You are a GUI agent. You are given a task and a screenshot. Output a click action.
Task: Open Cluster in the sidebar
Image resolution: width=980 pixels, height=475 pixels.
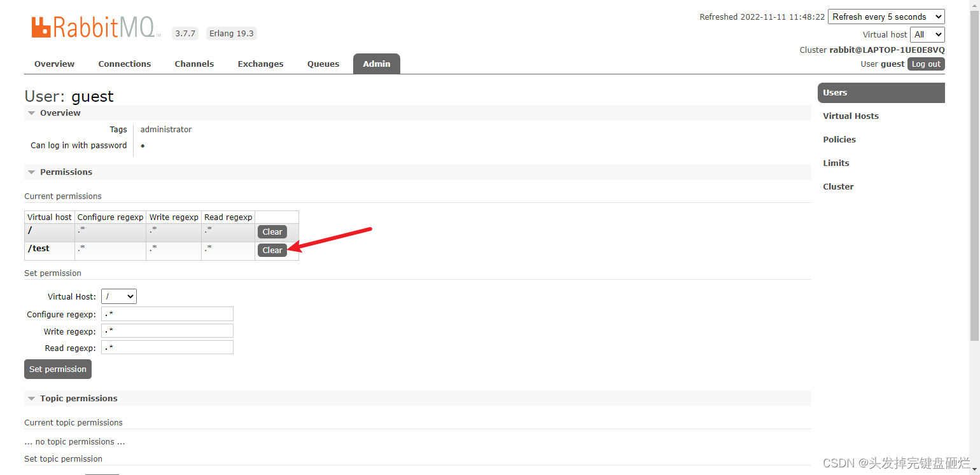pyautogui.click(x=838, y=186)
